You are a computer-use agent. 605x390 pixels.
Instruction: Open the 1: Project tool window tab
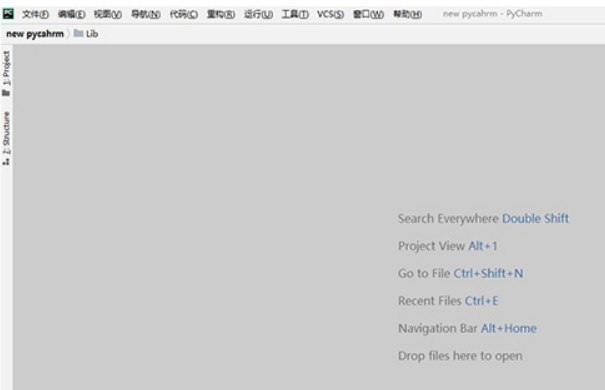(x=6, y=74)
